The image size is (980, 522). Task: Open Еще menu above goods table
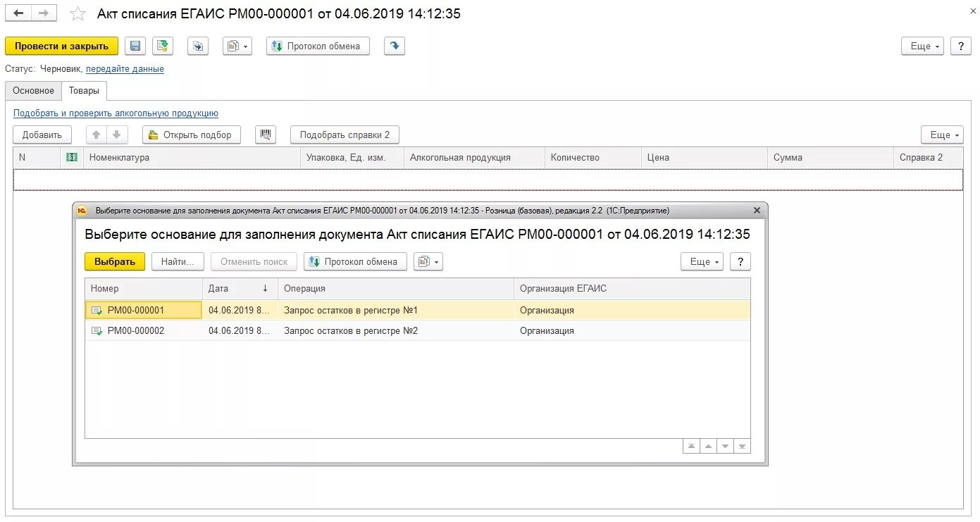click(942, 135)
